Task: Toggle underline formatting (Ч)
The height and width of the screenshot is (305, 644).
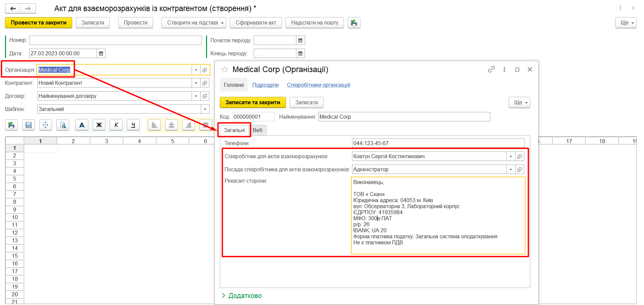Action: (x=133, y=125)
